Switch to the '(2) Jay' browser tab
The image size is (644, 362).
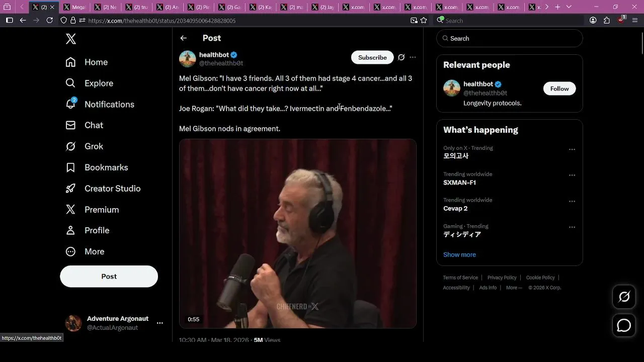(323, 7)
